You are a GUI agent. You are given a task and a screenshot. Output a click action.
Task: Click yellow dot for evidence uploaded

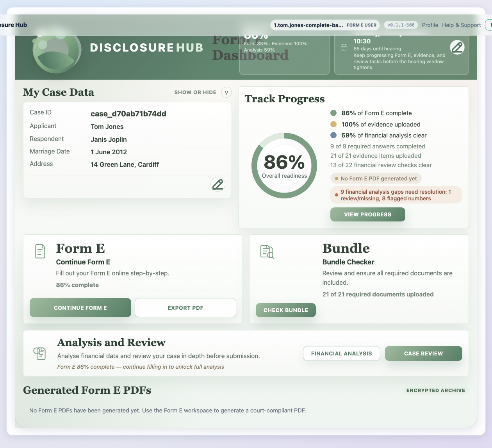tap(333, 124)
